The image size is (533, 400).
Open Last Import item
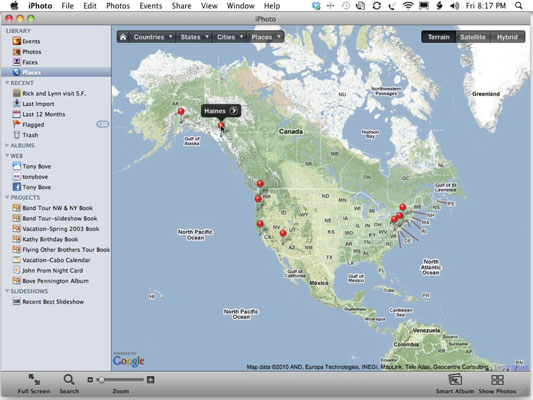38,104
